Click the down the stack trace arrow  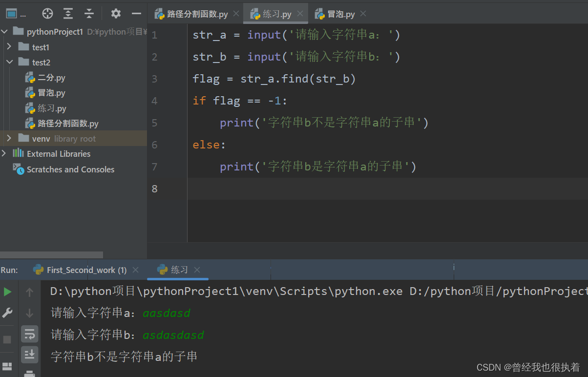coord(29,313)
